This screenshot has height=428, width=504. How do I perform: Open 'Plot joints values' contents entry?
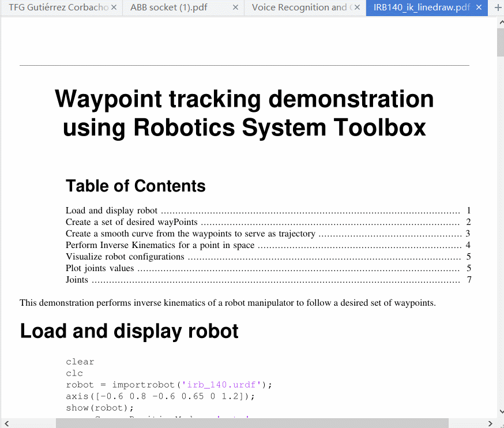pyautogui.click(x=268, y=268)
